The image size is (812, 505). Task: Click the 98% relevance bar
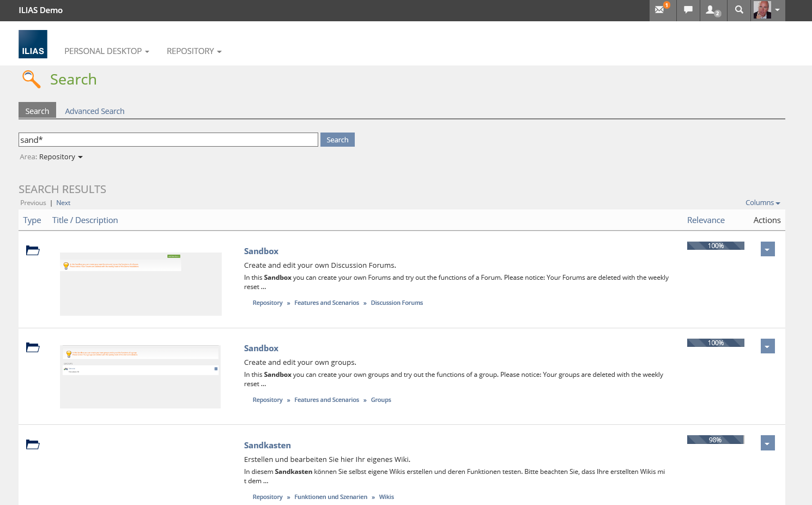pos(715,440)
